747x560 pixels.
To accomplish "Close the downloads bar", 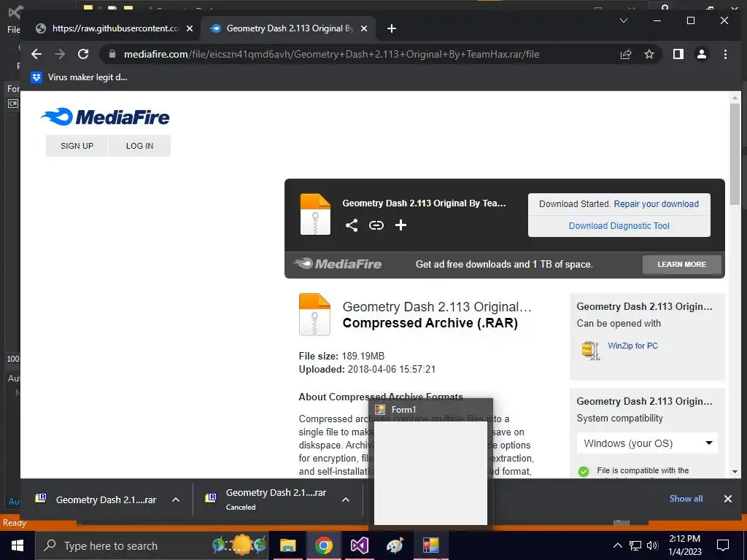I will pos(727,499).
